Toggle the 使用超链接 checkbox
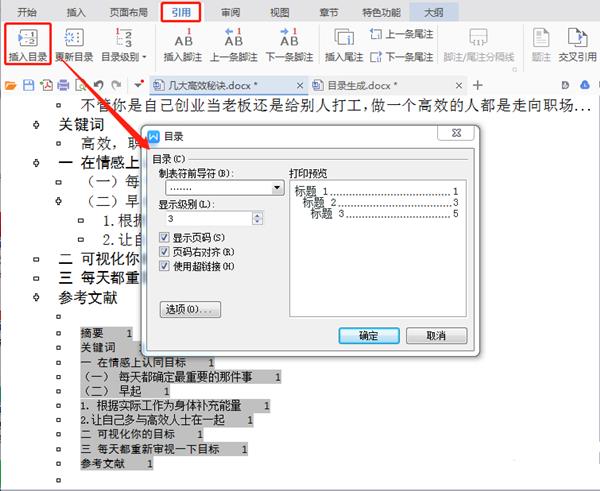This screenshot has width=600, height=491. pyautogui.click(x=164, y=266)
